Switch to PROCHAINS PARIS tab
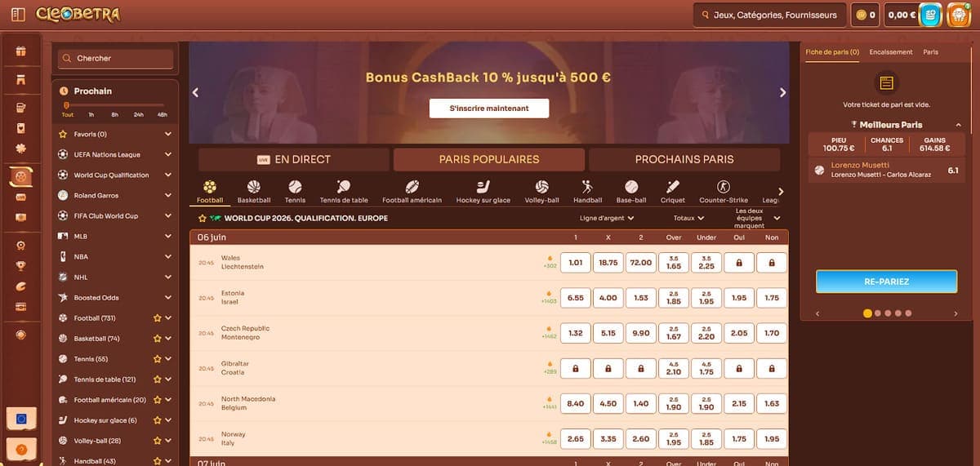Viewport: 980px width, 466px height. click(684, 159)
